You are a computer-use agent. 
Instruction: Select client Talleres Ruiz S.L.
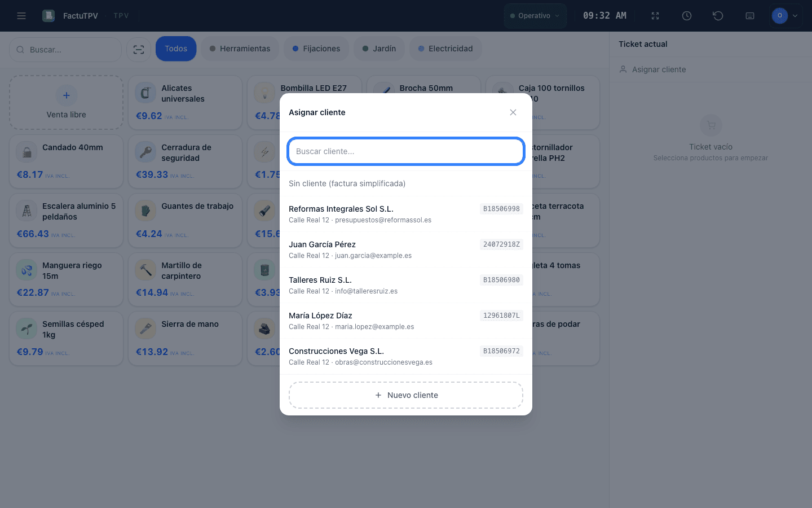(x=406, y=285)
